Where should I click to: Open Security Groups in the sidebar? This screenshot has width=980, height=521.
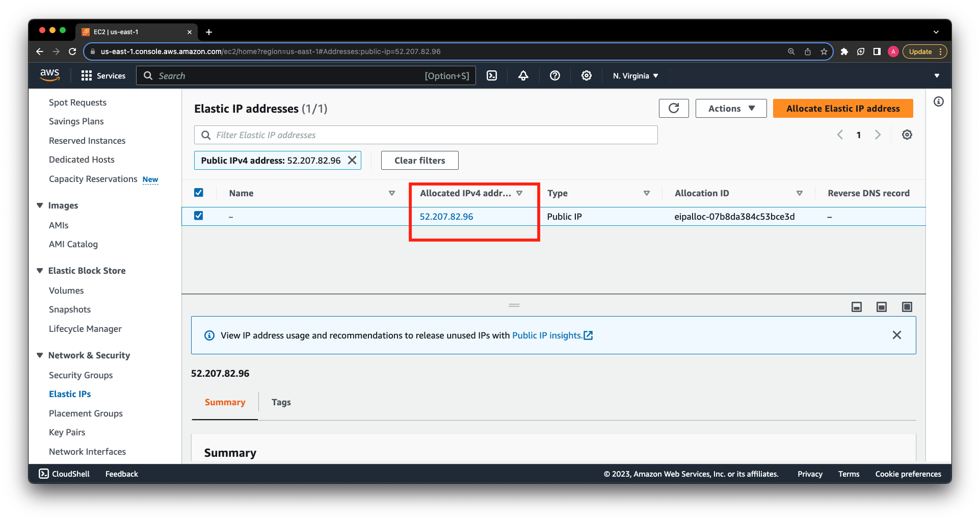click(x=81, y=375)
